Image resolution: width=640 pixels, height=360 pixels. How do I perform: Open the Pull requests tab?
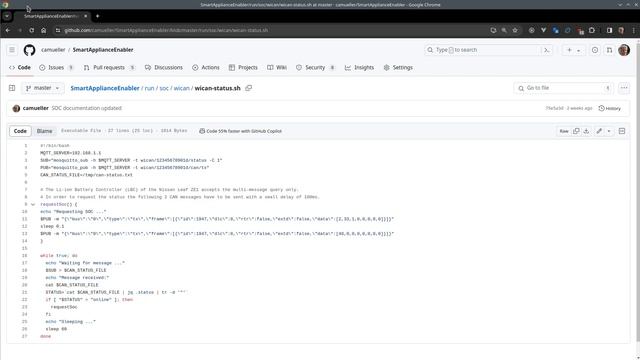coord(109,67)
